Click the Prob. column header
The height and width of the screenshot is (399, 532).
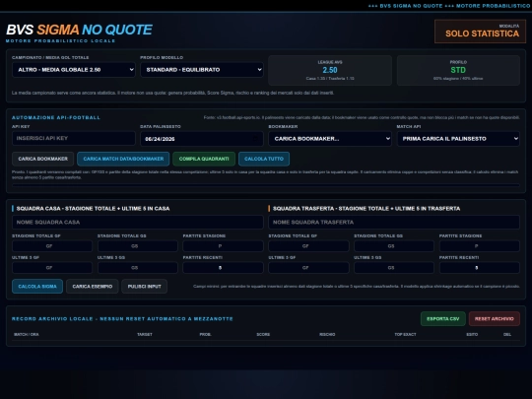click(x=205, y=335)
